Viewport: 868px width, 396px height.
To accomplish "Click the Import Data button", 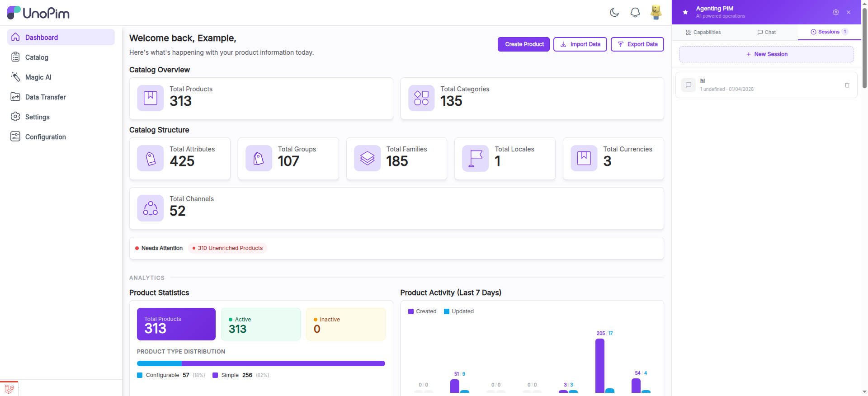I will point(580,44).
